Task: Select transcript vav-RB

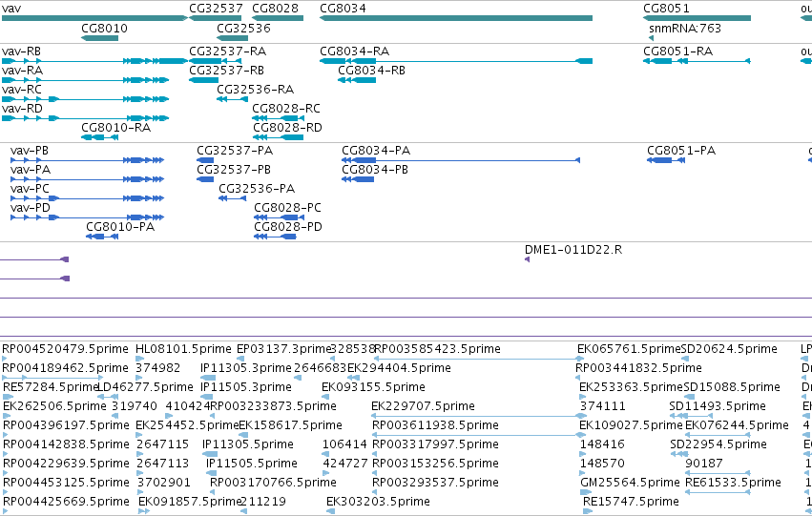Action: click(x=94, y=61)
